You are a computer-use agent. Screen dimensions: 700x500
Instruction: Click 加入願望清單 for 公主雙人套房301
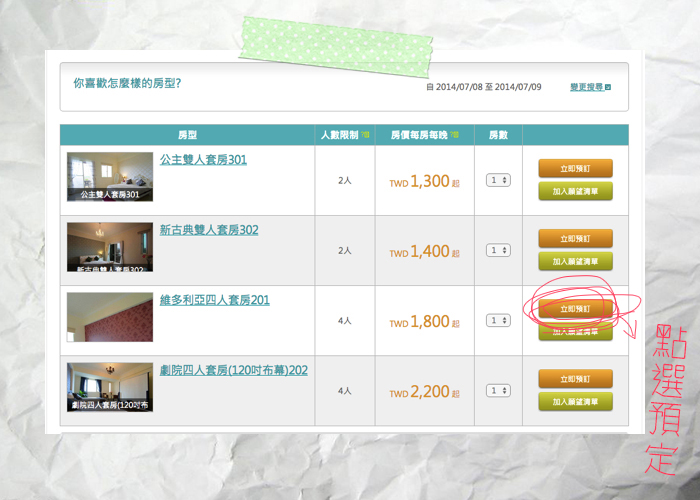tap(575, 191)
